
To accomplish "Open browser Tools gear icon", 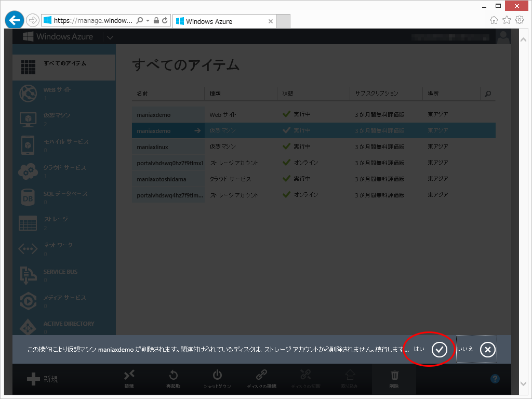I will 520,20.
